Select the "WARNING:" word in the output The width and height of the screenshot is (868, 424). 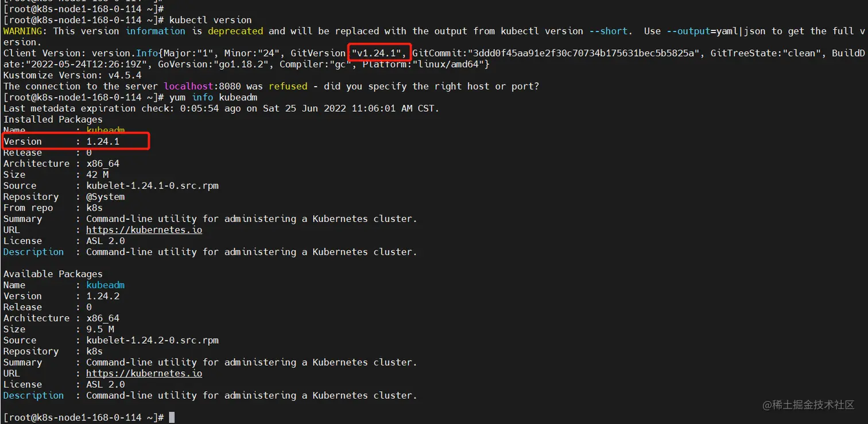tap(25, 31)
